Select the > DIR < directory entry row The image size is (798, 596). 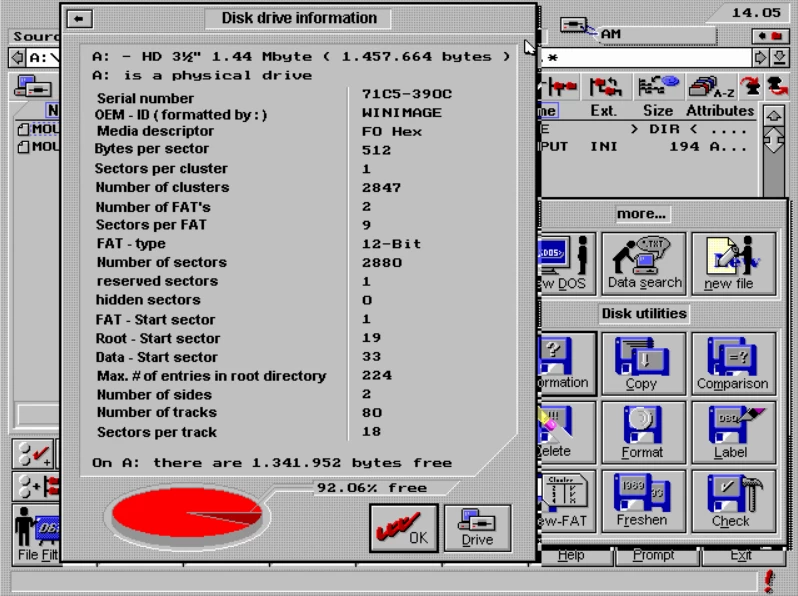click(x=646, y=130)
